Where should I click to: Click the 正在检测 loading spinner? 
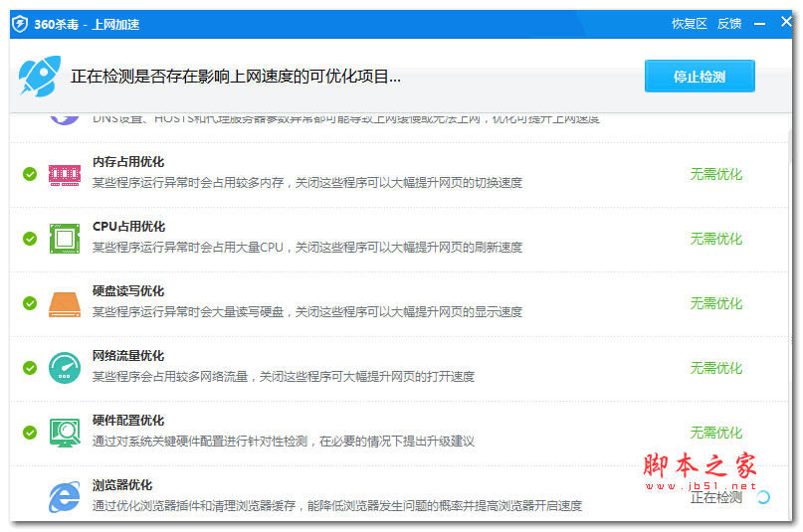[x=763, y=497]
